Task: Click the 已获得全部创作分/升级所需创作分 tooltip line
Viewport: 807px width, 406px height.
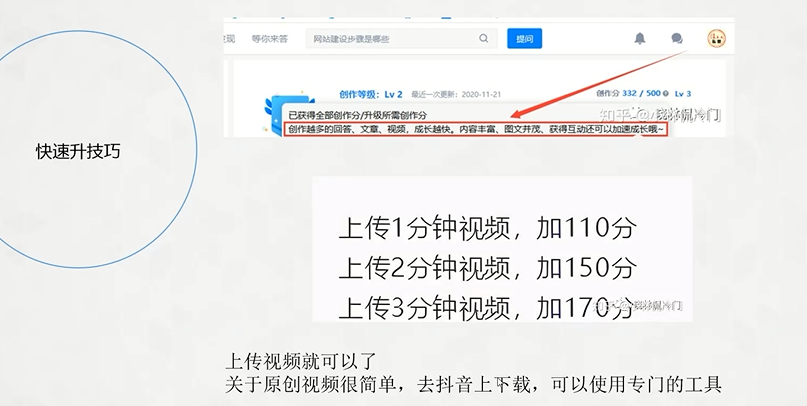Action: pyautogui.click(x=358, y=115)
